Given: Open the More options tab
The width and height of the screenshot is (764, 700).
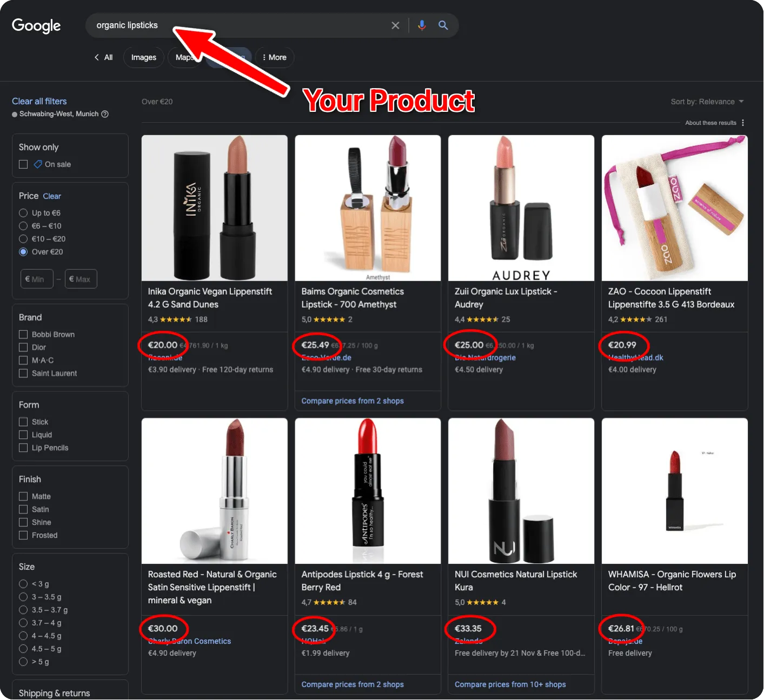Looking at the screenshot, I should (274, 57).
